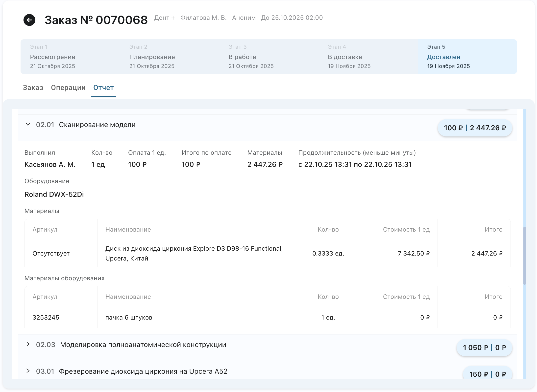Click the Диск из диоксида циркония material row
537x392 pixels.
click(x=194, y=253)
